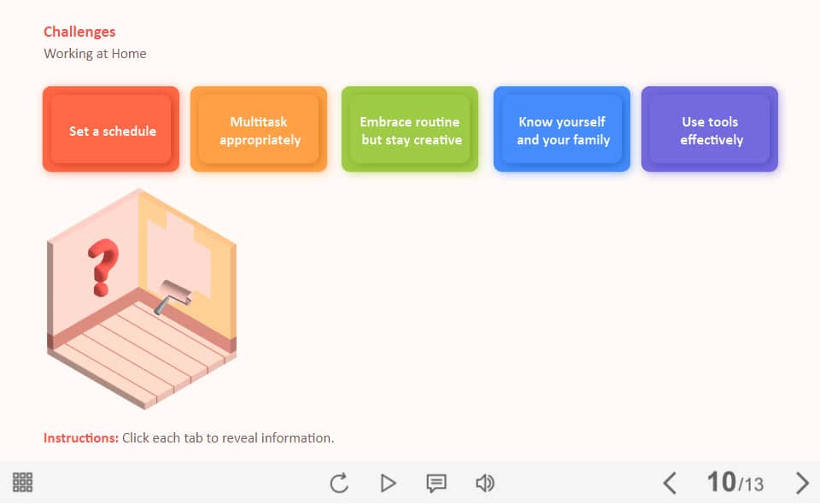Go to previous slide using left chevron
This screenshot has width=820, height=504.
(670, 483)
